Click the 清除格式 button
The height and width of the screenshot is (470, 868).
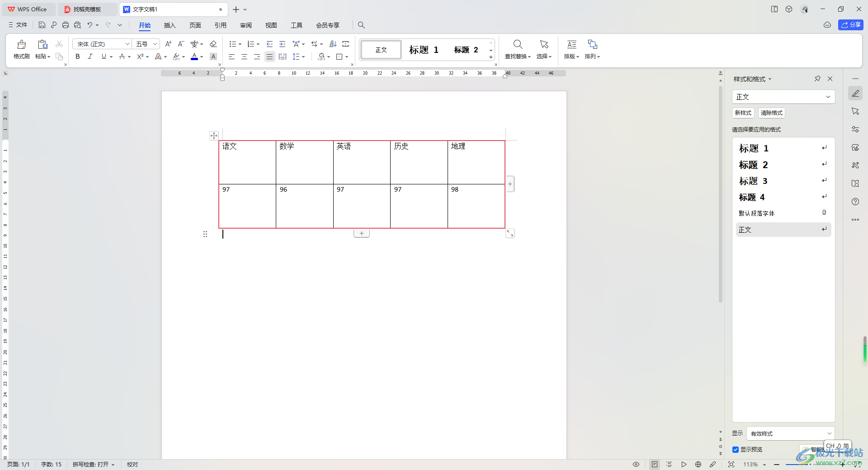click(771, 113)
